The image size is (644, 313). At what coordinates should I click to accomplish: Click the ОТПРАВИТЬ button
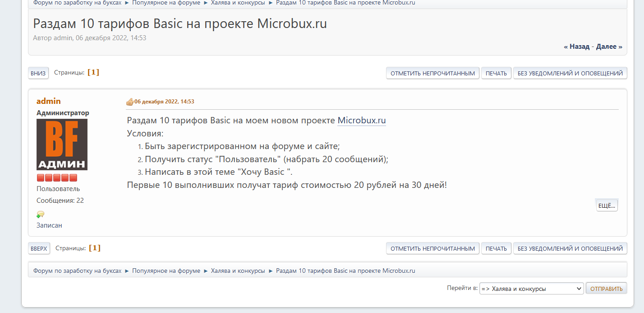coord(606,289)
